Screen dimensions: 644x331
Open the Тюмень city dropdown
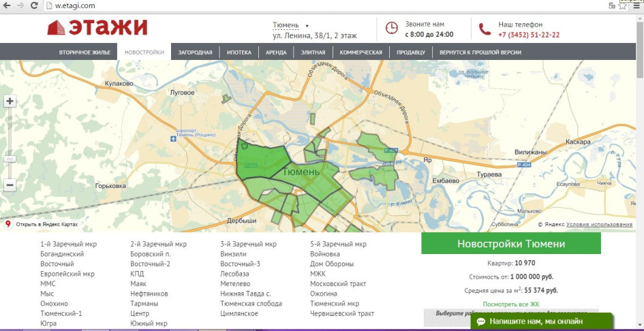click(290, 25)
